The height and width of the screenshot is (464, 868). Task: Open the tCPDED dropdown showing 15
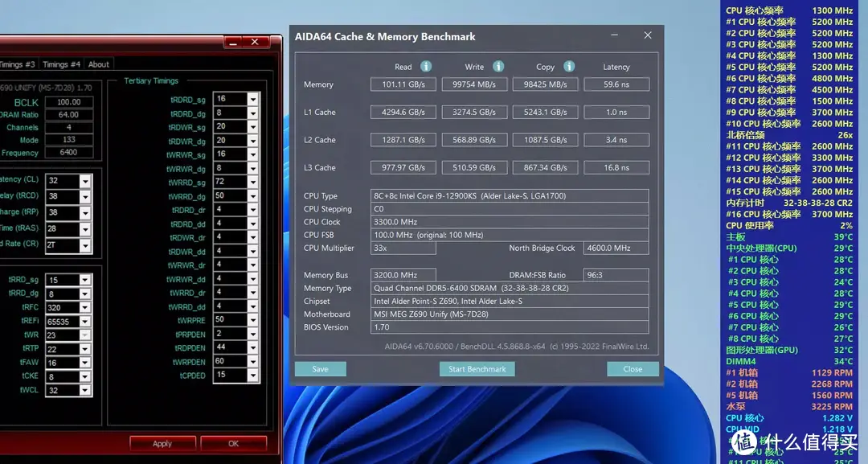(x=253, y=376)
